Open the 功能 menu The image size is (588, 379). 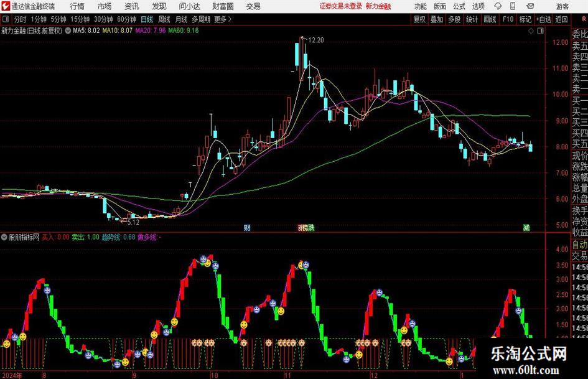tap(421, 6)
